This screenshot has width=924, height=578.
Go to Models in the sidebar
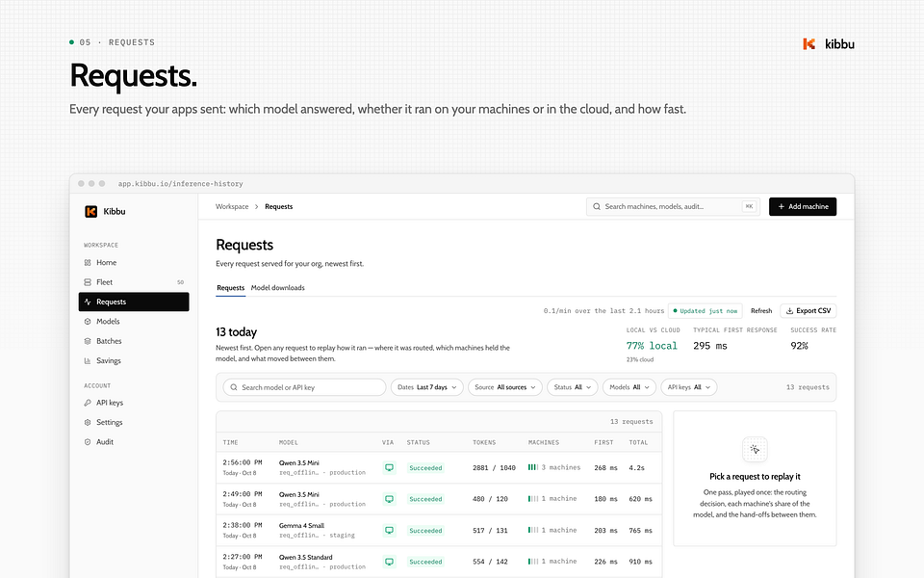click(134, 322)
